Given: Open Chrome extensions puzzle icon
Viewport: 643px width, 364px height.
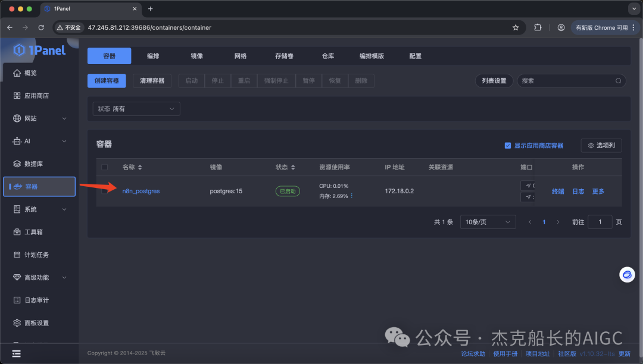Looking at the screenshot, I should pos(538,27).
